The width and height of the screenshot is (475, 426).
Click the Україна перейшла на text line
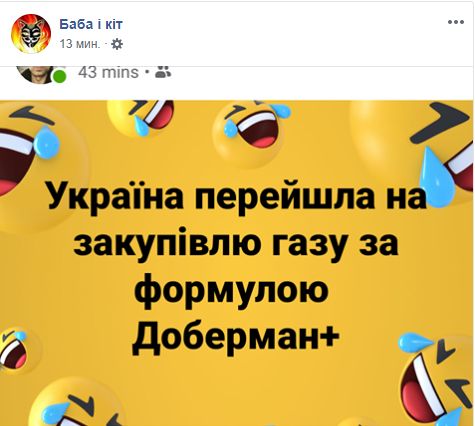(x=237, y=195)
